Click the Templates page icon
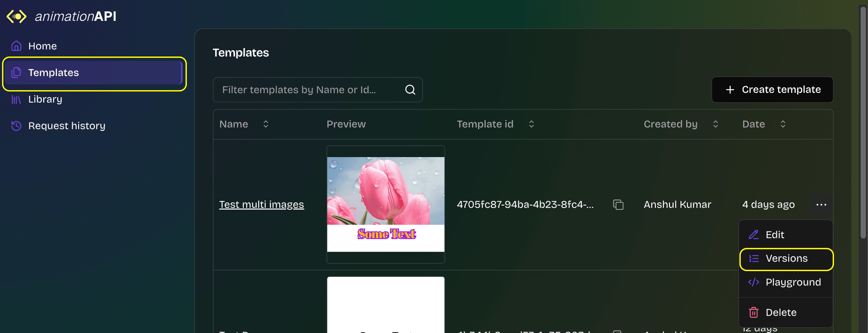This screenshot has height=333, width=868. click(x=16, y=72)
